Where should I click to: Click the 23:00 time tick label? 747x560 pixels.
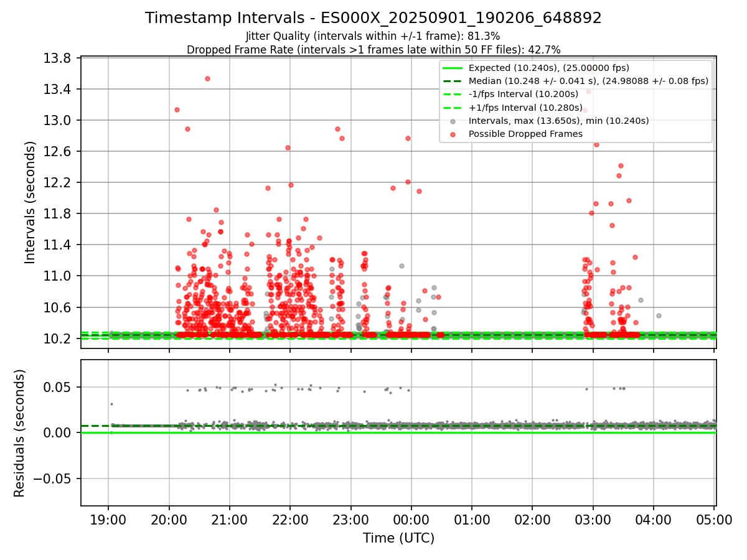point(350,519)
